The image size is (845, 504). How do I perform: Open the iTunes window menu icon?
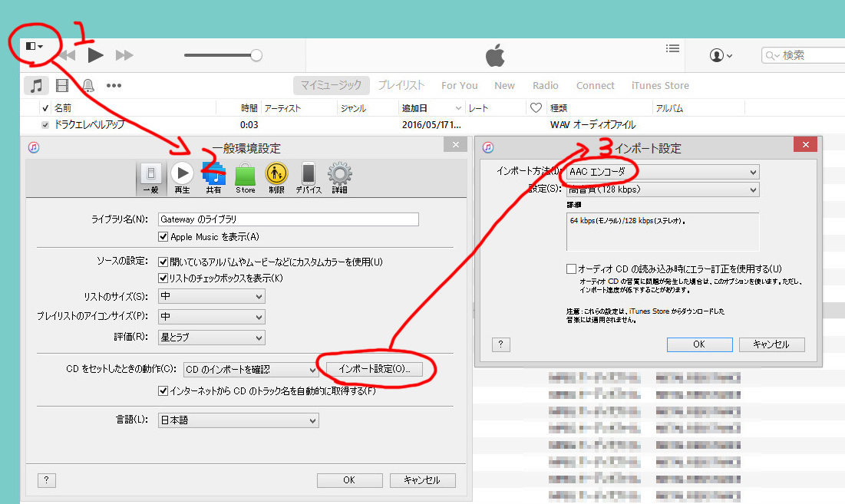[x=34, y=46]
